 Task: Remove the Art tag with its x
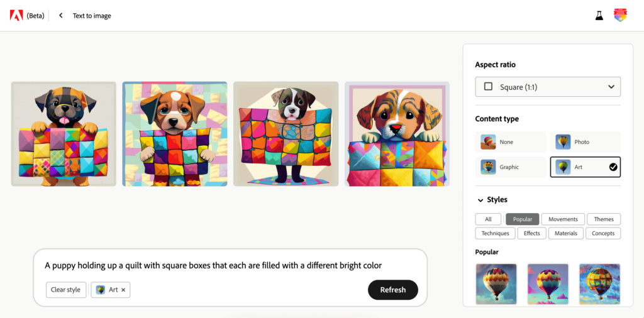pyautogui.click(x=123, y=290)
